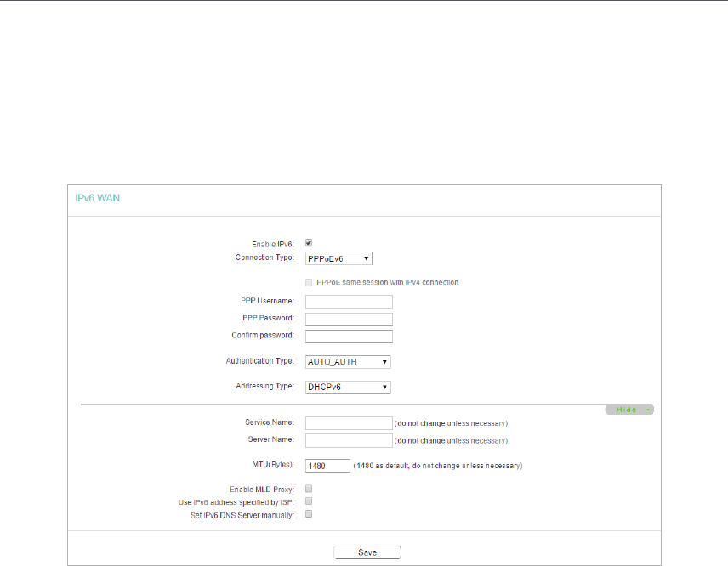Viewport: 728px width, 566px height.
Task: Click the Service Name input box
Action: (x=349, y=423)
